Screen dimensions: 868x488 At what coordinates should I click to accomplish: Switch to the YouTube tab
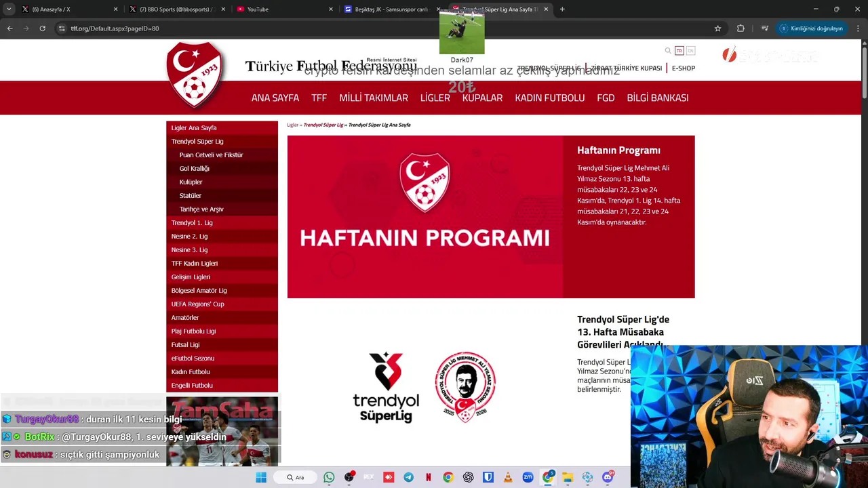point(285,9)
